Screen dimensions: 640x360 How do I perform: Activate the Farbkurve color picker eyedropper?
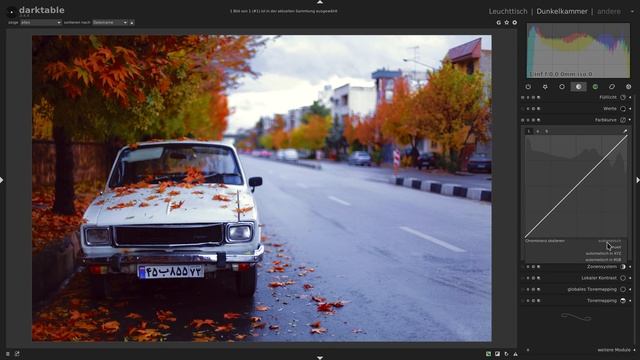pyautogui.click(x=624, y=131)
